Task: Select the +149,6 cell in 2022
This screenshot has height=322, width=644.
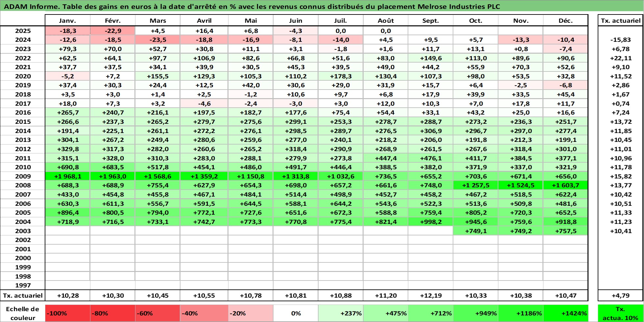Action: point(431,58)
